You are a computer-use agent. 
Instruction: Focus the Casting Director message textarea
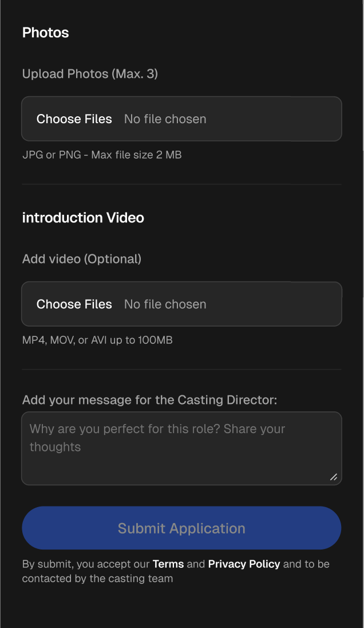click(x=181, y=449)
